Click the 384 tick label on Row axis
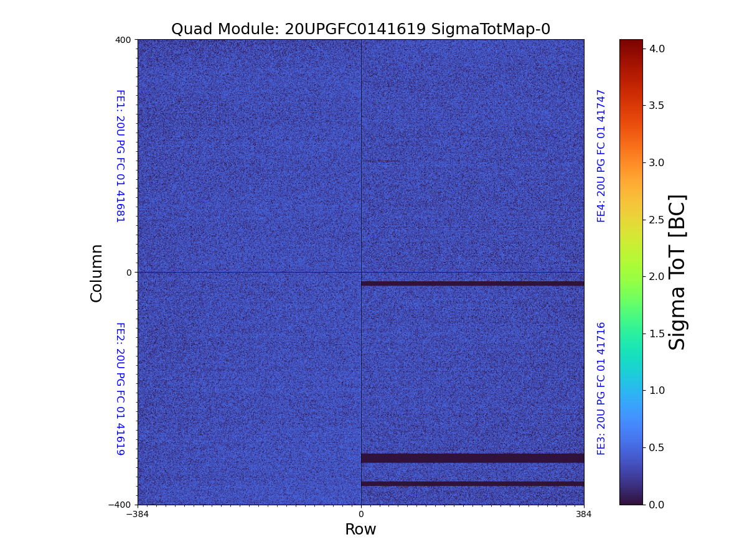Viewport: 747px width, 560px height. pyautogui.click(x=583, y=514)
